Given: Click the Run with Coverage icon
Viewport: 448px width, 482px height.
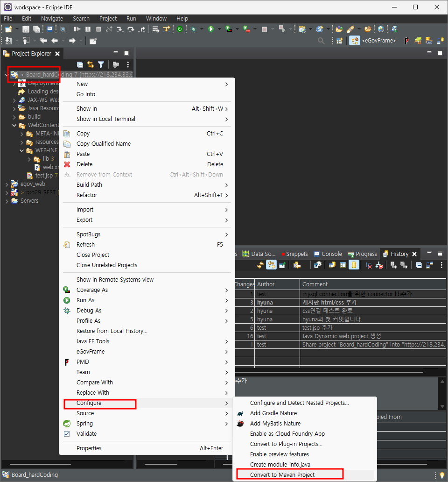Looking at the screenshot, I should pos(229,29).
